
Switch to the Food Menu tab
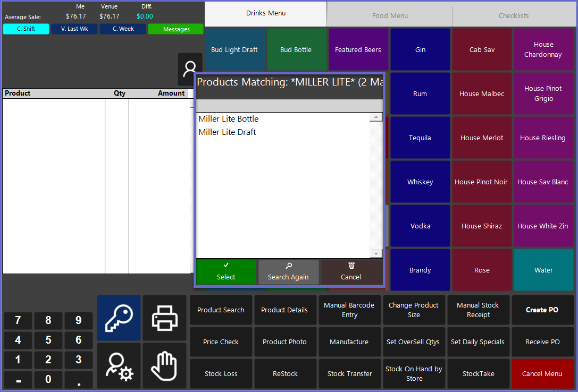click(x=390, y=15)
